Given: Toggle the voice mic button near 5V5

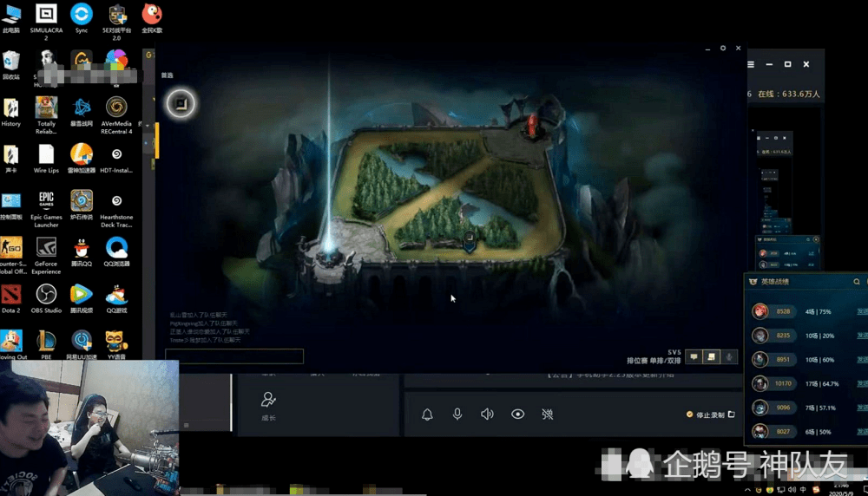Looking at the screenshot, I should click(x=729, y=357).
